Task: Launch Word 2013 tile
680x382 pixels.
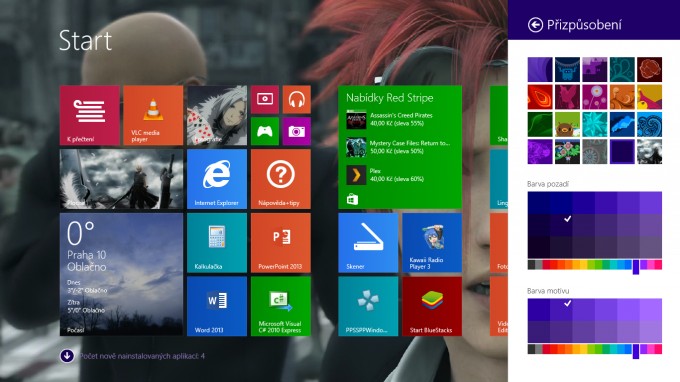Action: pos(217,307)
